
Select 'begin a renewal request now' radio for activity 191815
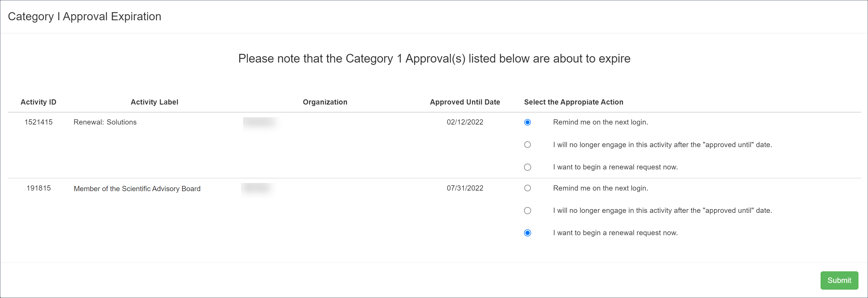(x=527, y=233)
